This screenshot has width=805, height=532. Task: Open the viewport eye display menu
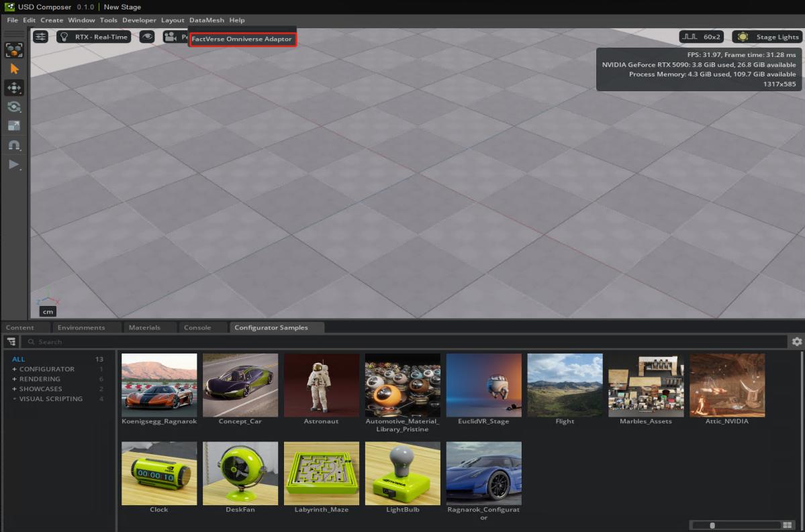pyautogui.click(x=147, y=37)
